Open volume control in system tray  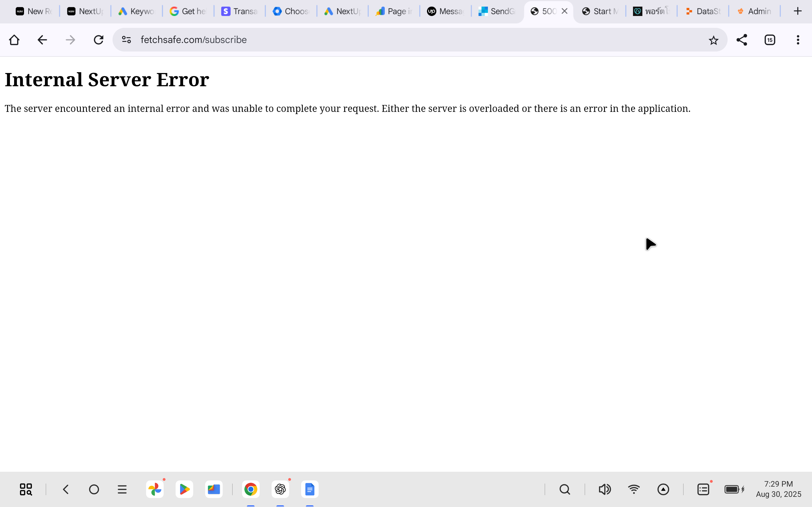[605, 489]
